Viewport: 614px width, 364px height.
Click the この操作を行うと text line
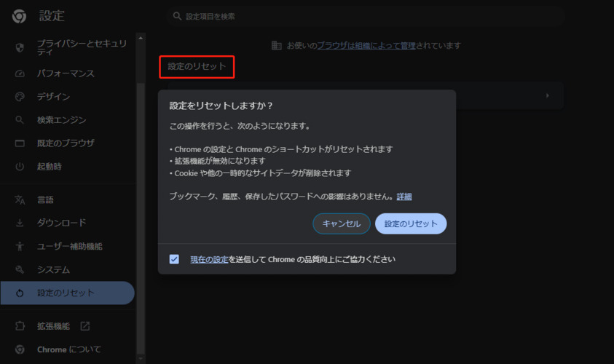click(240, 126)
